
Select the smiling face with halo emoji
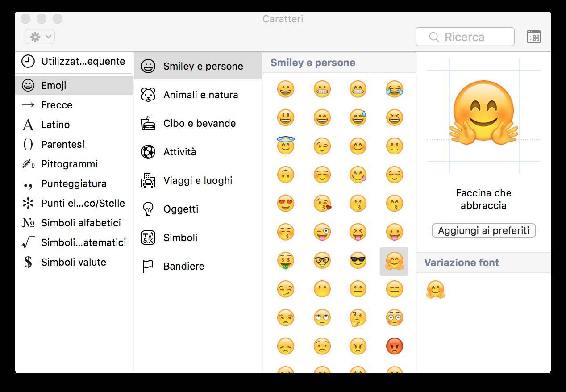(286, 146)
